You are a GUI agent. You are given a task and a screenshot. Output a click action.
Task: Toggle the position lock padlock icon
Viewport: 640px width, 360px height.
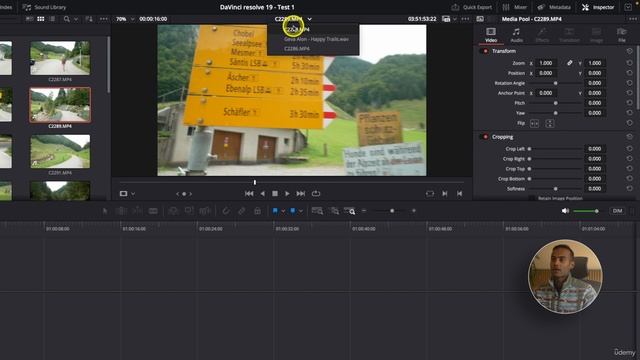click(x=257, y=211)
